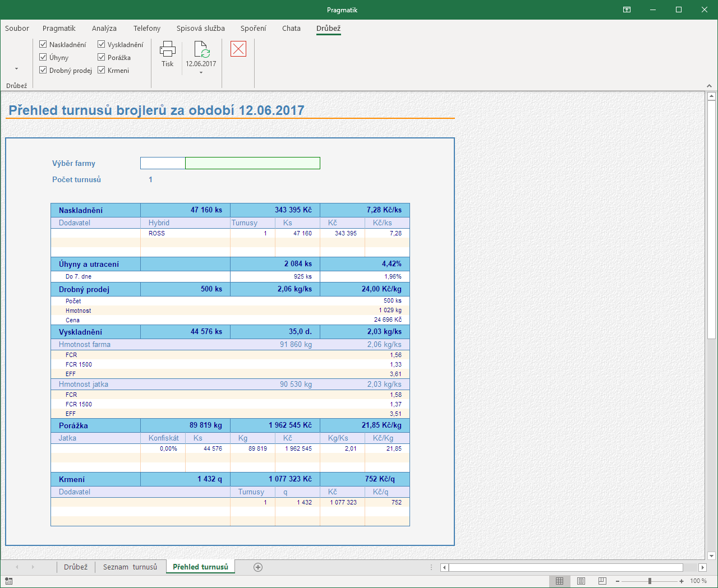
Task: Open the 12.06.2017 date dropdown arrow
Action: pyautogui.click(x=201, y=73)
